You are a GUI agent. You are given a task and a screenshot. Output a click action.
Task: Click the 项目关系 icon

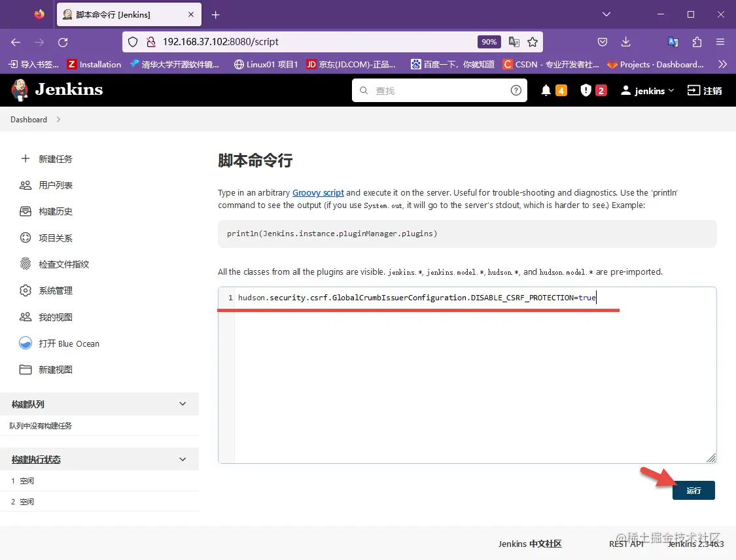26,237
